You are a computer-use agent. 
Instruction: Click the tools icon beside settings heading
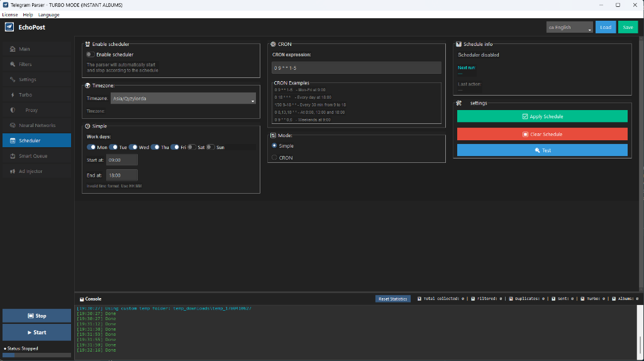pyautogui.click(x=459, y=103)
